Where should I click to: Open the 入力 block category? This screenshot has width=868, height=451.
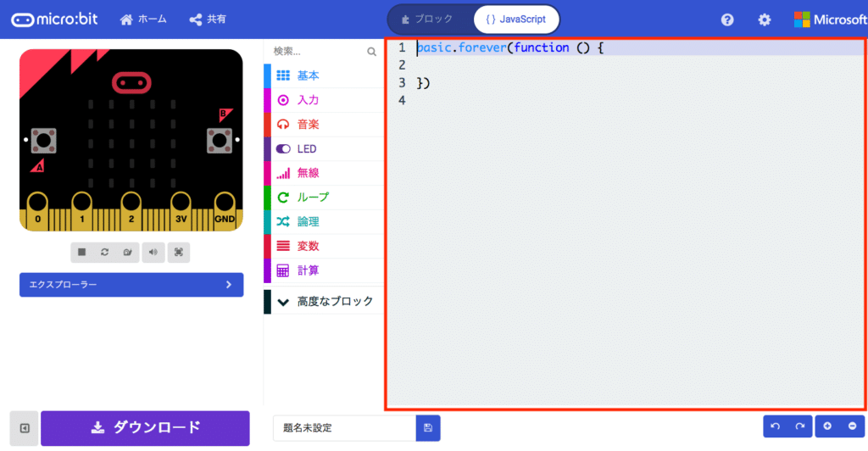[x=324, y=100]
